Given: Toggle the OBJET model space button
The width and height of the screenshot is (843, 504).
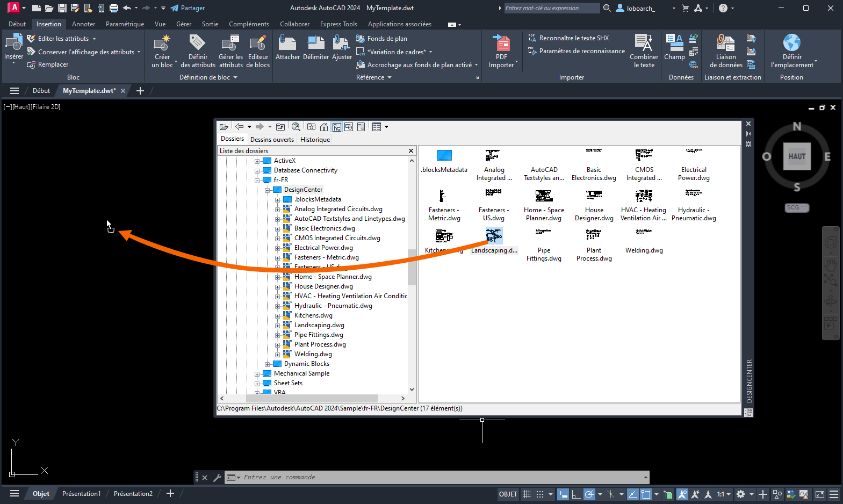Looking at the screenshot, I should (508, 494).
